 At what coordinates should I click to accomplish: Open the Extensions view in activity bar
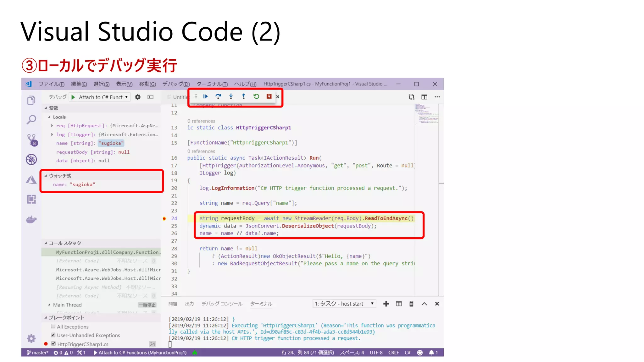[31, 199]
